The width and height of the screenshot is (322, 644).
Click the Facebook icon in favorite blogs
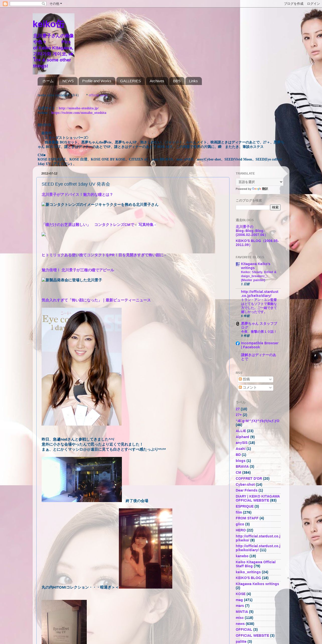coord(238,343)
